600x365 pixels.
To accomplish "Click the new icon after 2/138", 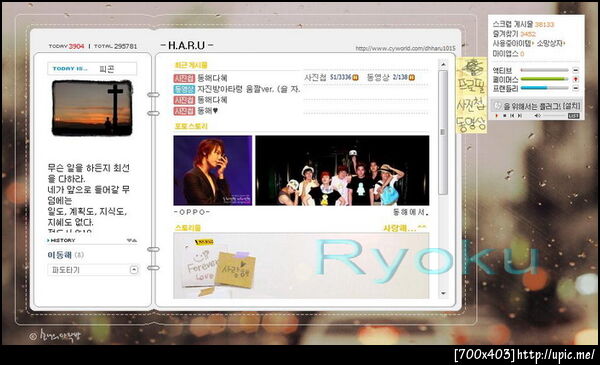I will click(x=412, y=77).
